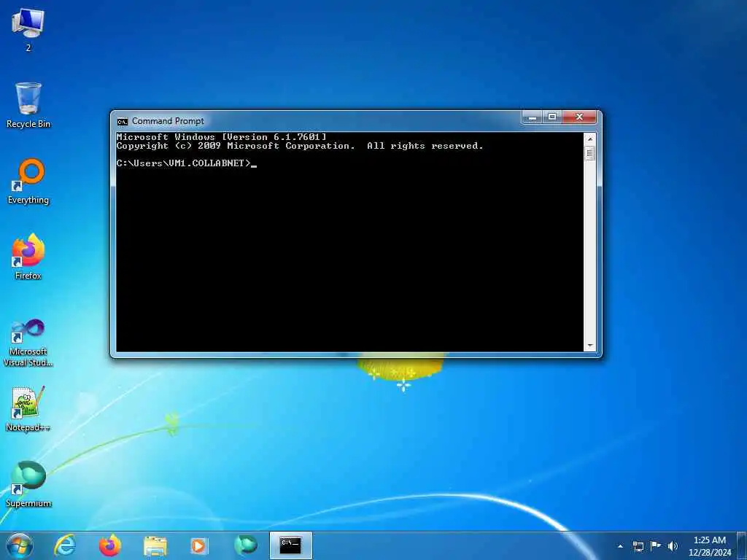
Task: Click the prompt line C:\Users\VM1.COLLABNET>
Action: pyautogui.click(x=183, y=163)
